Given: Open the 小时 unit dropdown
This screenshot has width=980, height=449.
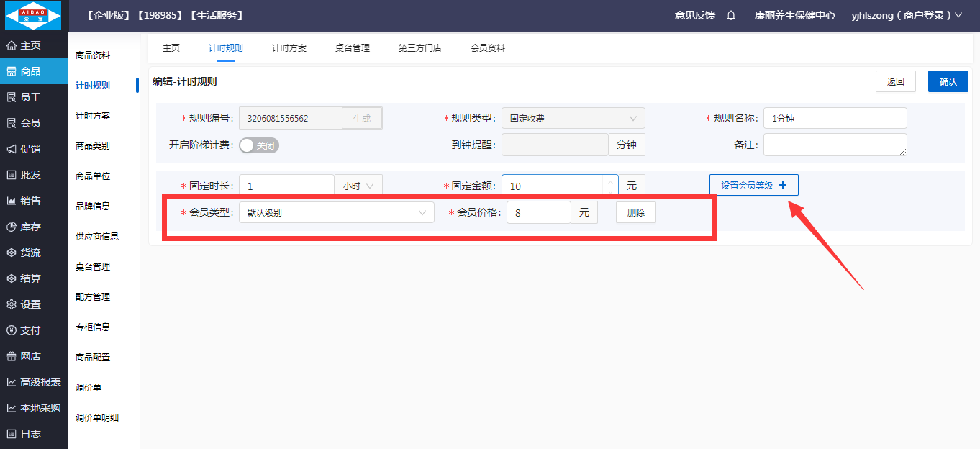Looking at the screenshot, I should point(358,186).
